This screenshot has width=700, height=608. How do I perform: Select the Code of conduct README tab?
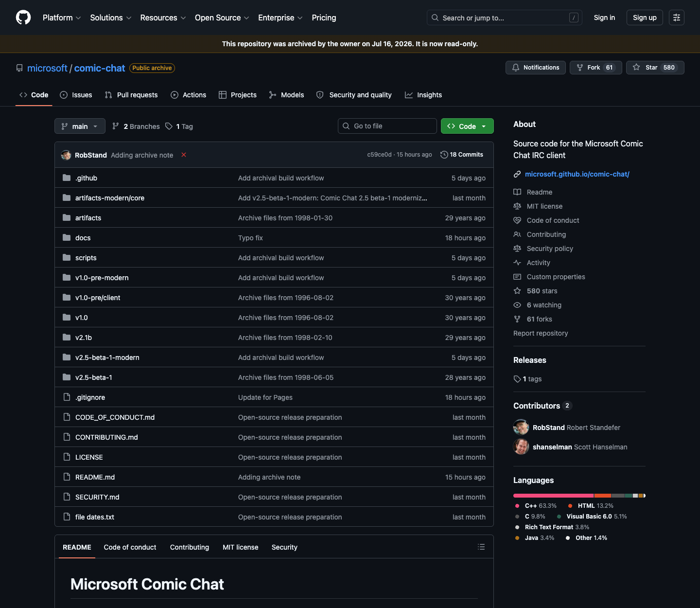(x=130, y=547)
